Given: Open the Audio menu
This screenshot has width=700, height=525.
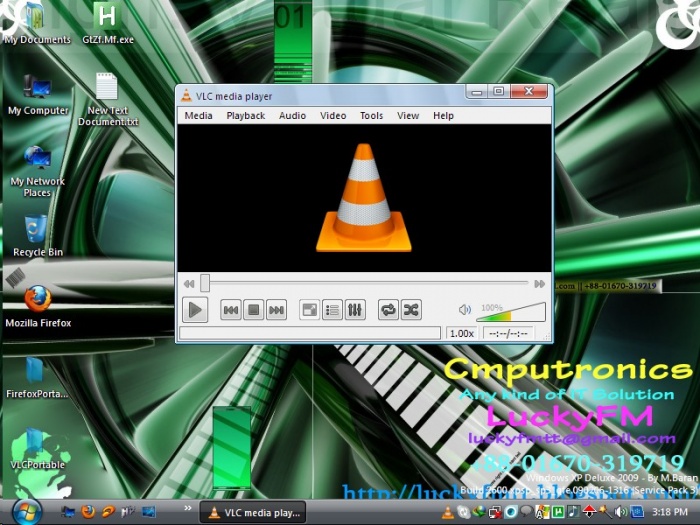Looking at the screenshot, I should tap(292, 116).
